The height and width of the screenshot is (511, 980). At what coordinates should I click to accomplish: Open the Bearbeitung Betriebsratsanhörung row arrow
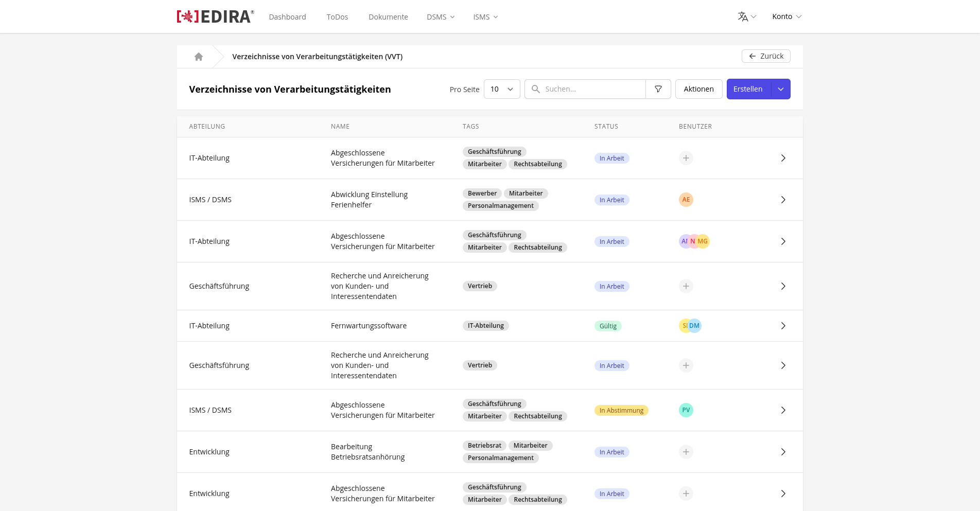tap(783, 452)
